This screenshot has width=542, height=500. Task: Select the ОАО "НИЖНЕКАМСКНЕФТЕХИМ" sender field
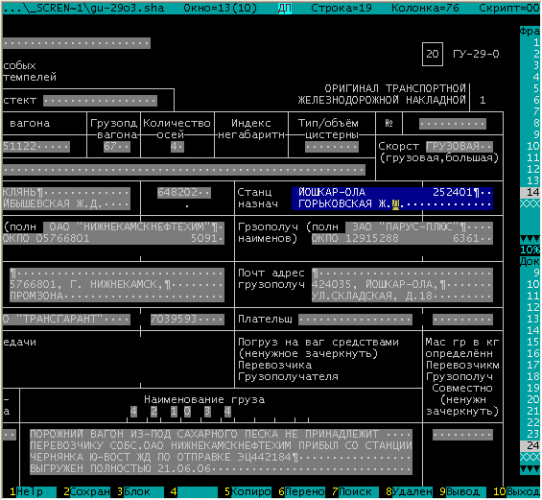(134, 227)
